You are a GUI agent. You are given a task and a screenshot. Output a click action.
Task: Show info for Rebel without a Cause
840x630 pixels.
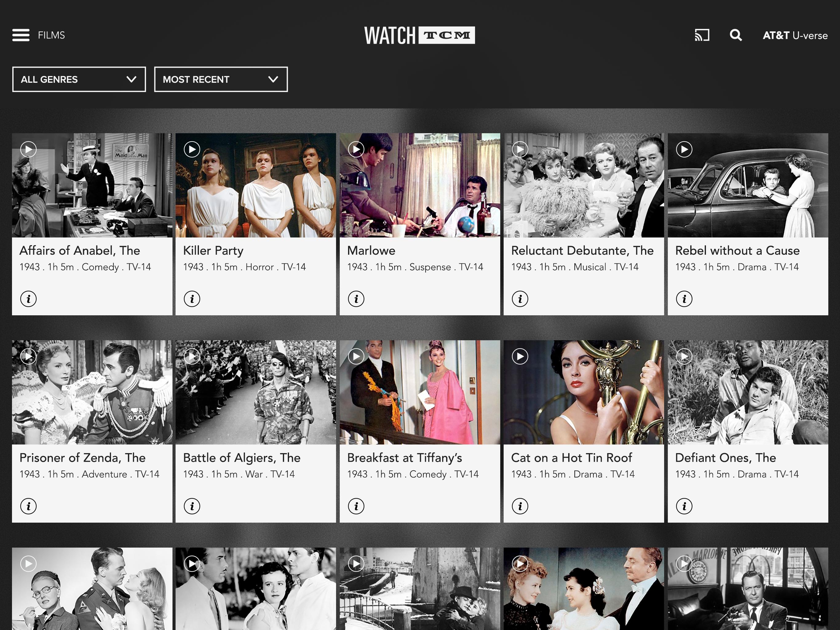684,299
